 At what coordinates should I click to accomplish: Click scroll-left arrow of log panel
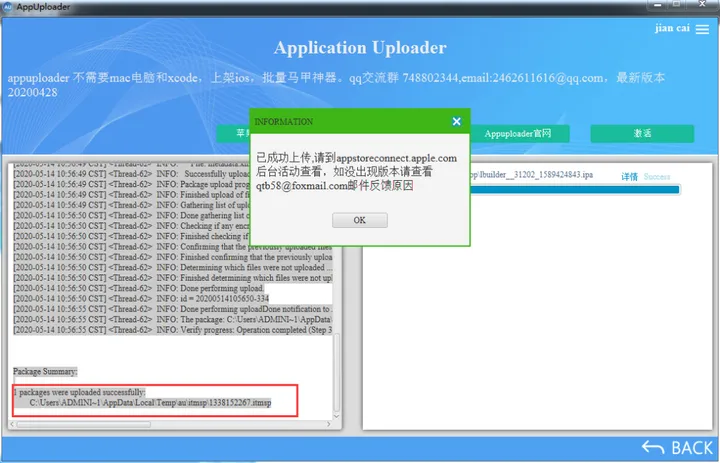pos(12,424)
